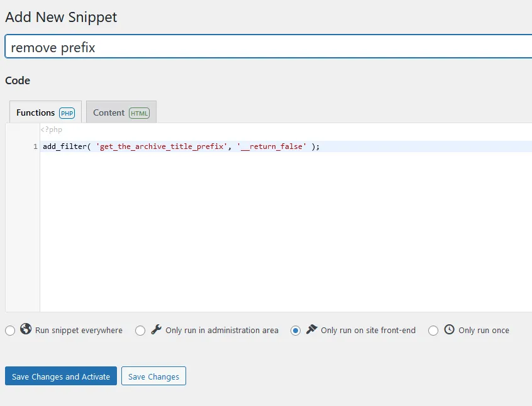Screen dimensions: 532x406
Task: Select the Only run on site front-end radio
Action: tap(296, 331)
